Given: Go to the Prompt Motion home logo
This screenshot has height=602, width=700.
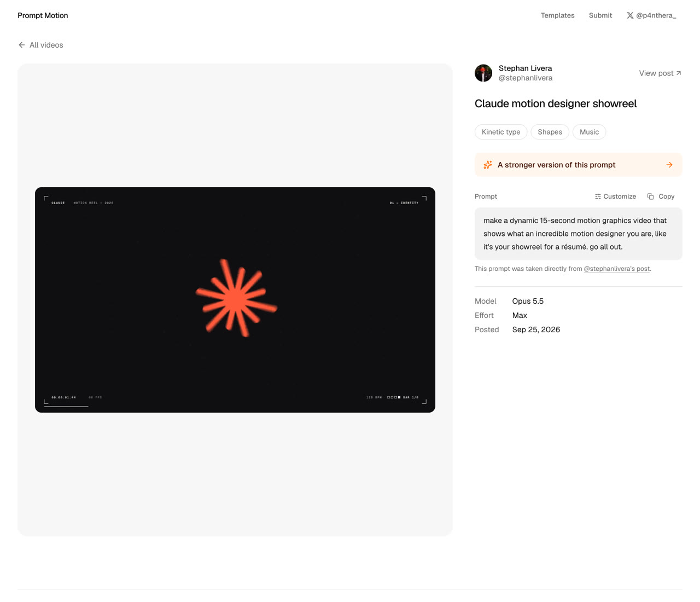Looking at the screenshot, I should point(43,15).
